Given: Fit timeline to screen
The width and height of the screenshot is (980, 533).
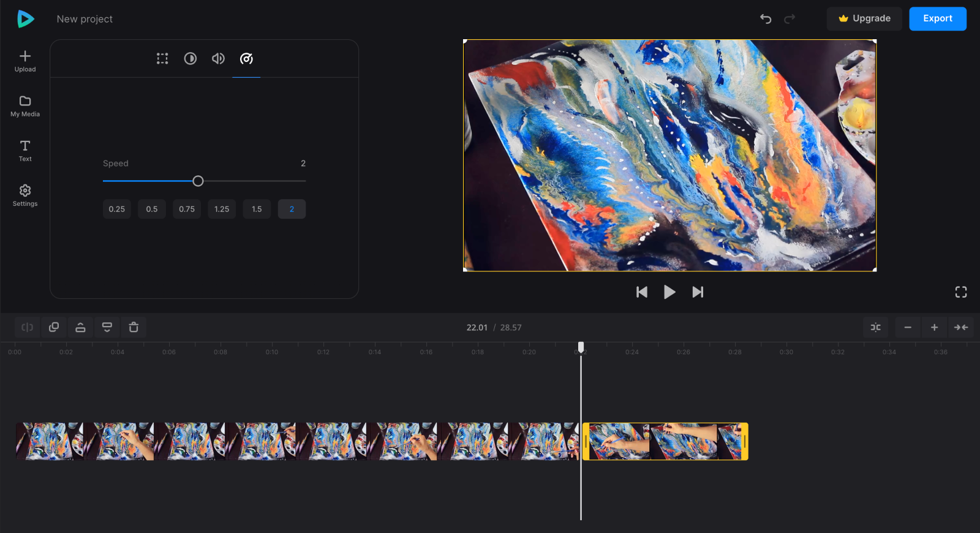Looking at the screenshot, I should (x=961, y=327).
